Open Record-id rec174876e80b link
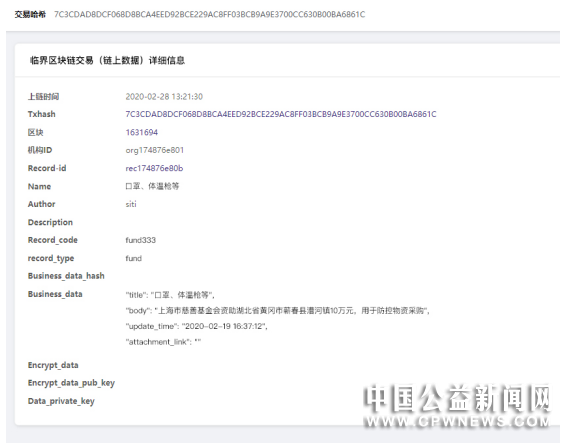This screenshot has height=443, width=563. [x=154, y=168]
